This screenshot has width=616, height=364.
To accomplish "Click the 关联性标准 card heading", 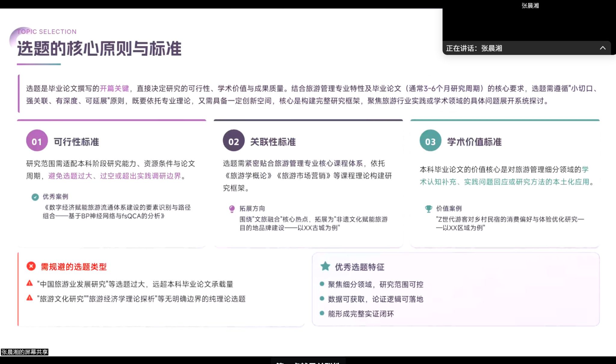I will 273,142.
